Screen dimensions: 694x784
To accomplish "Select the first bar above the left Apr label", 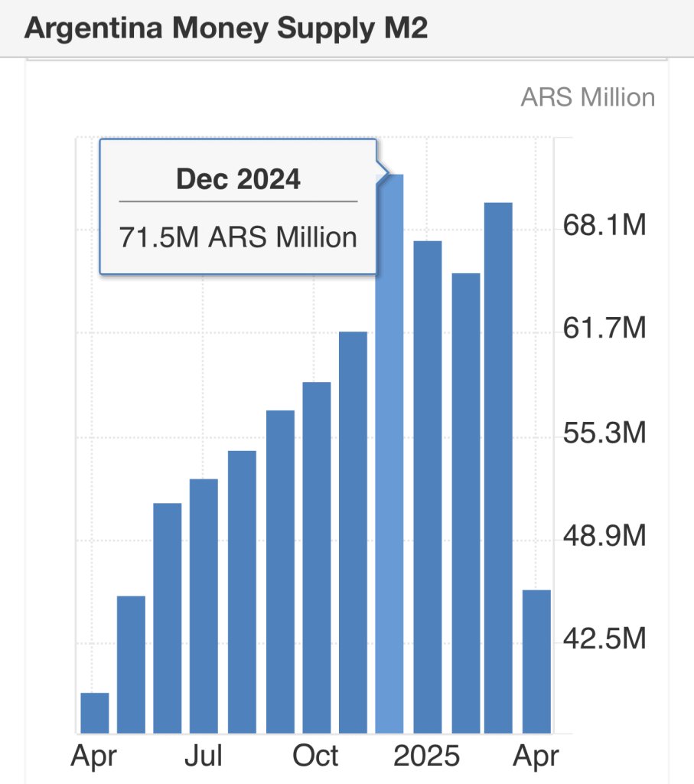I will coord(94,713).
